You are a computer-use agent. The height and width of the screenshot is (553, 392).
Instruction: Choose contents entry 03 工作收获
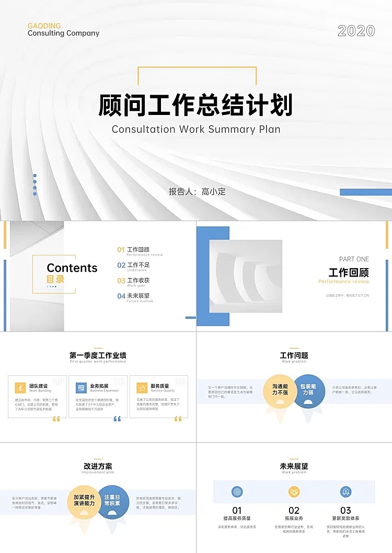click(x=134, y=282)
